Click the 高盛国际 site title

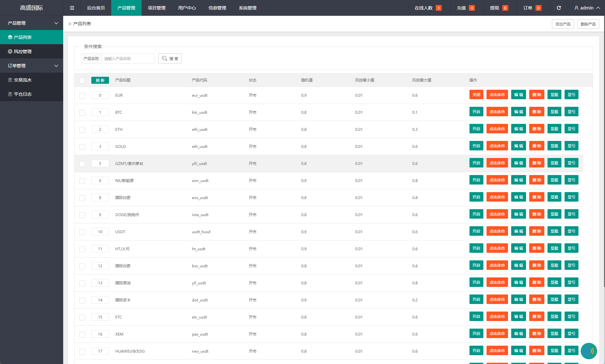pyautogui.click(x=32, y=8)
